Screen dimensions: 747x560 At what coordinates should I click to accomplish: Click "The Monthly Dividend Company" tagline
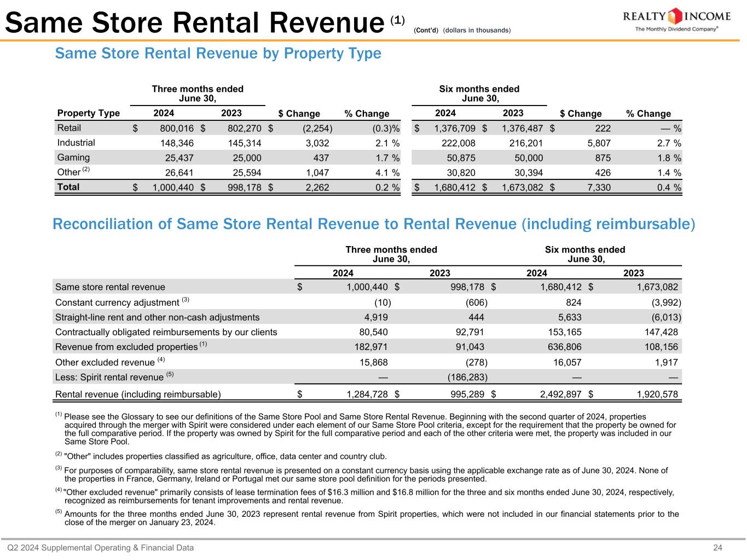[676, 30]
